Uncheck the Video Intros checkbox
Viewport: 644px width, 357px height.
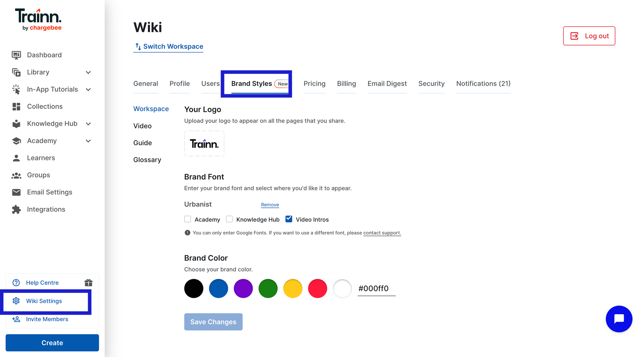click(289, 219)
